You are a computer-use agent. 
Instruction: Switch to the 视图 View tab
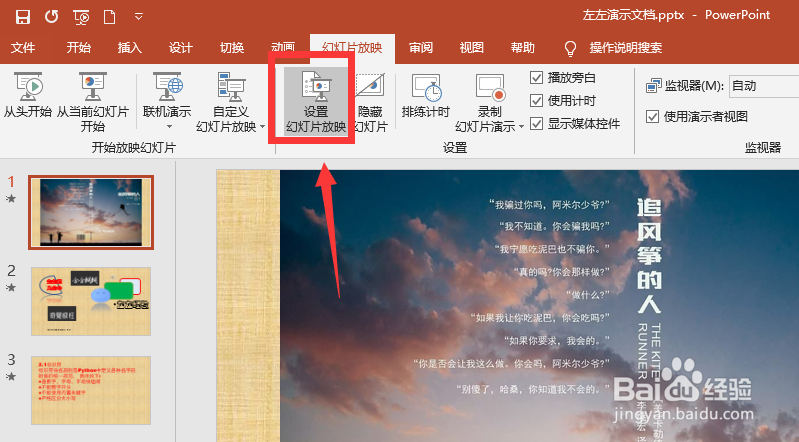(471, 48)
